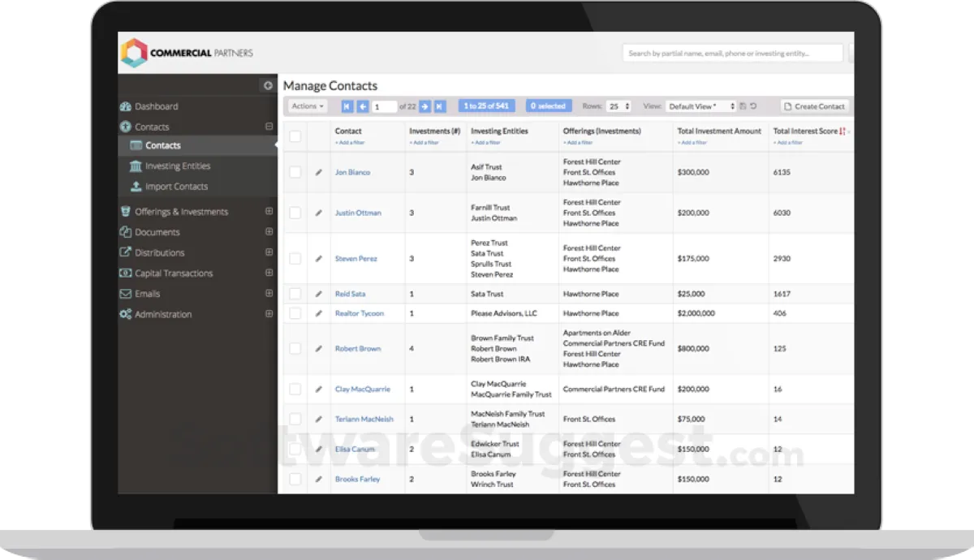Edit Realtor Tycoon with pencil icon

point(319,313)
